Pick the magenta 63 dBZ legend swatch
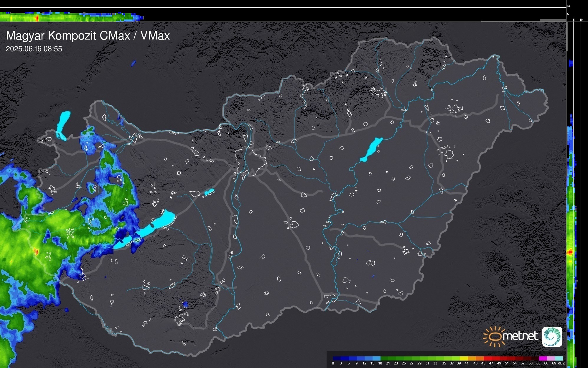Viewport: 588px width, 368px height. (x=543, y=359)
